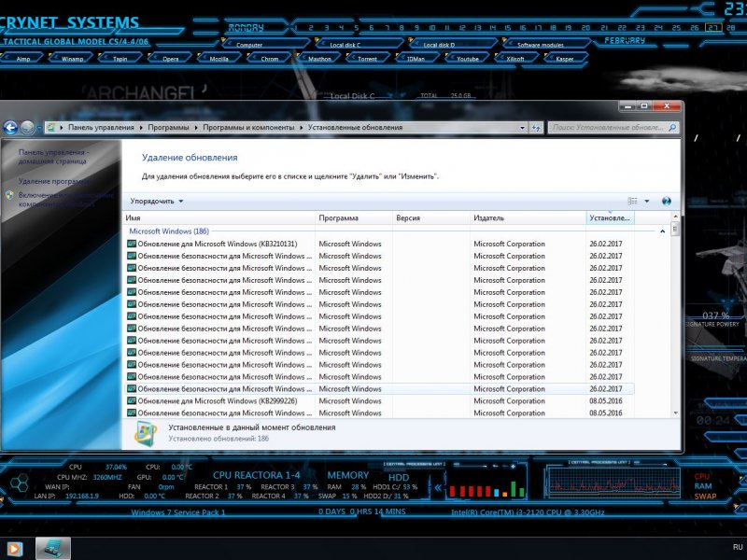Click the icon next to update KB2999226
Screen dimensions: 747x560
132,401
